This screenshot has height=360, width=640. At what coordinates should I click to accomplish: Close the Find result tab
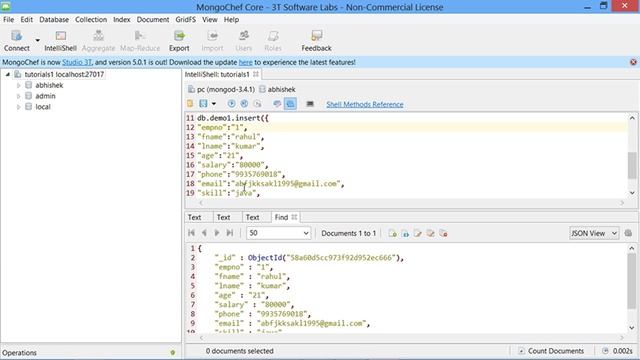(x=294, y=217)
